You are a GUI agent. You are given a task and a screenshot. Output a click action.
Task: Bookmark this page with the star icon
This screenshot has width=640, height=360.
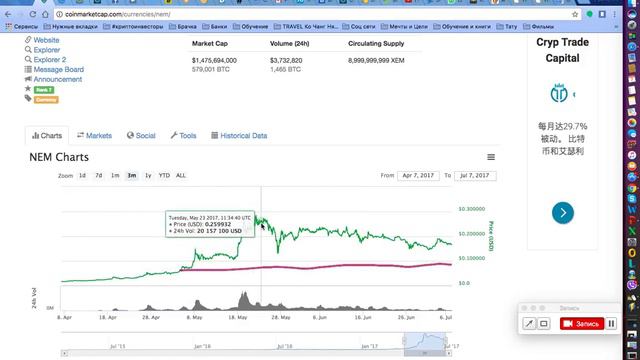[575, 14]
